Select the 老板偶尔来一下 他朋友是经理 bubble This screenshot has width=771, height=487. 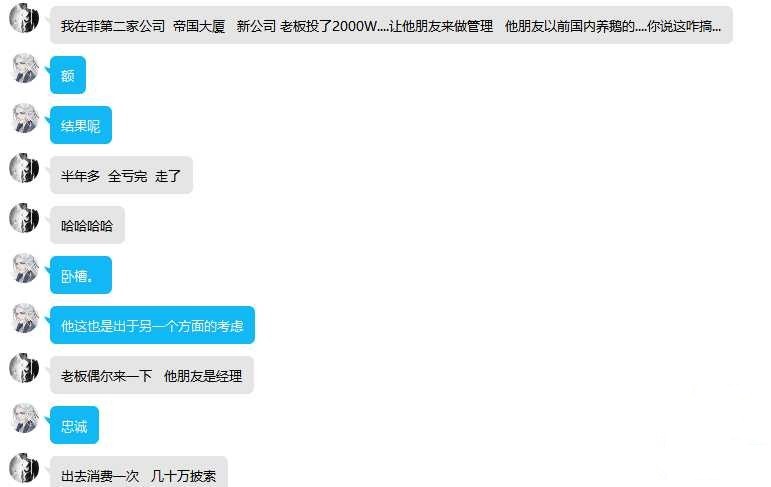pos(152,375)
